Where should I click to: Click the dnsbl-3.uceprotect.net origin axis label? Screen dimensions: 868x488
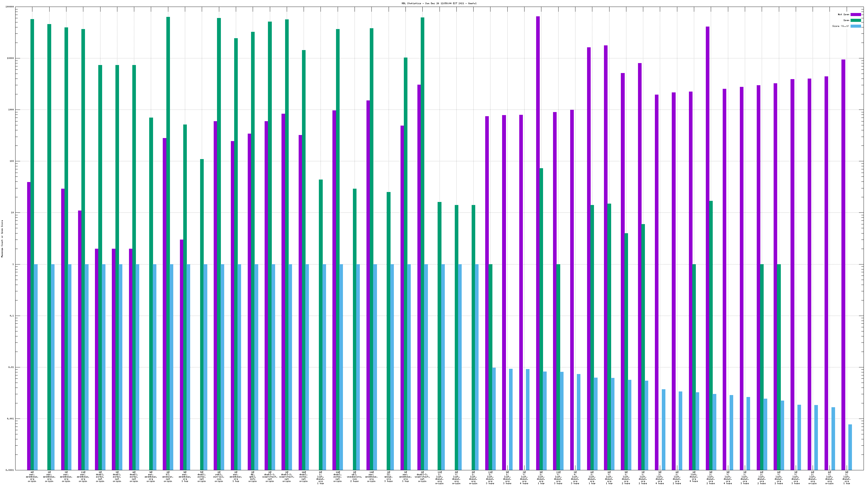pos(422,477)
